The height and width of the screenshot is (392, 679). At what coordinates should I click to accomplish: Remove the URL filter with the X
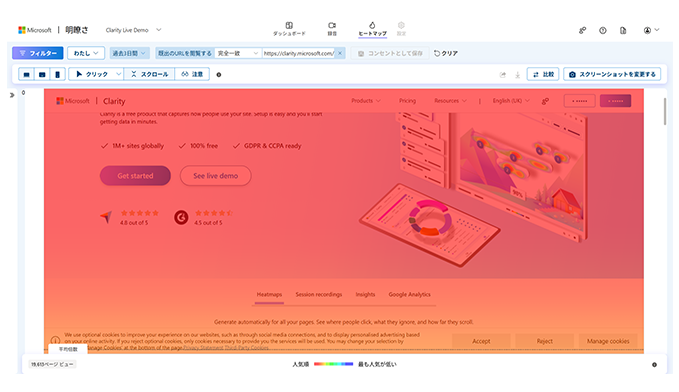(x=340, y=53)
